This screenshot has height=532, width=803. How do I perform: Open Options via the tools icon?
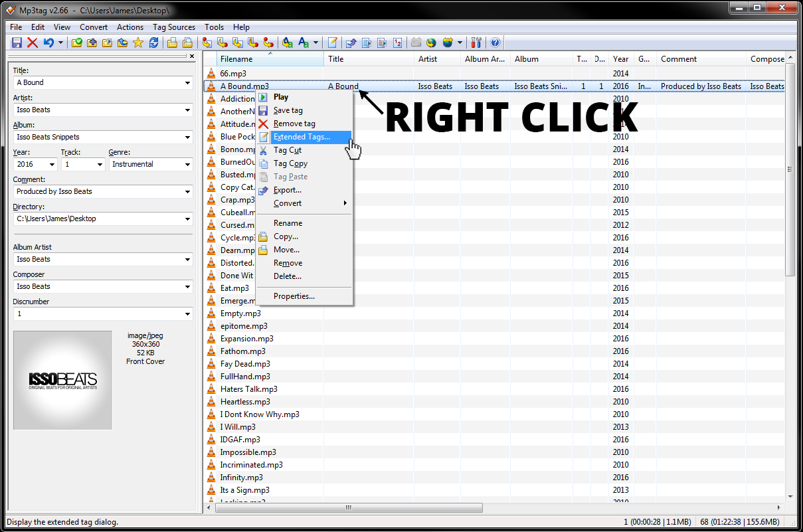[x=476, y=43]
